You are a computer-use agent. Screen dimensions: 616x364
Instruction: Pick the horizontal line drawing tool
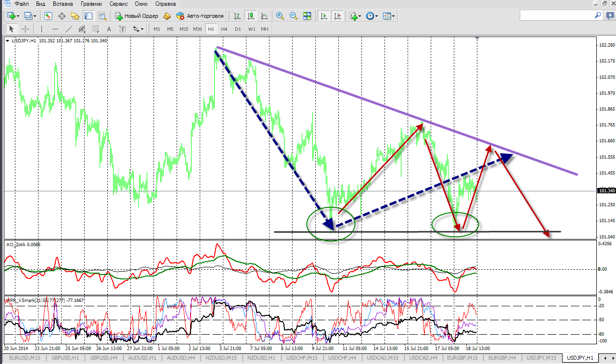(x=55, y=29)
